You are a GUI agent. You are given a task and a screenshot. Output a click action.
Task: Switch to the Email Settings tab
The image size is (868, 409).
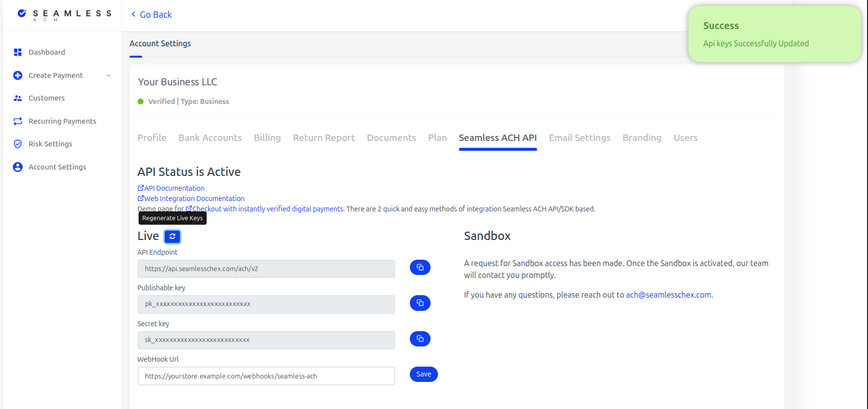pos(580,138)
